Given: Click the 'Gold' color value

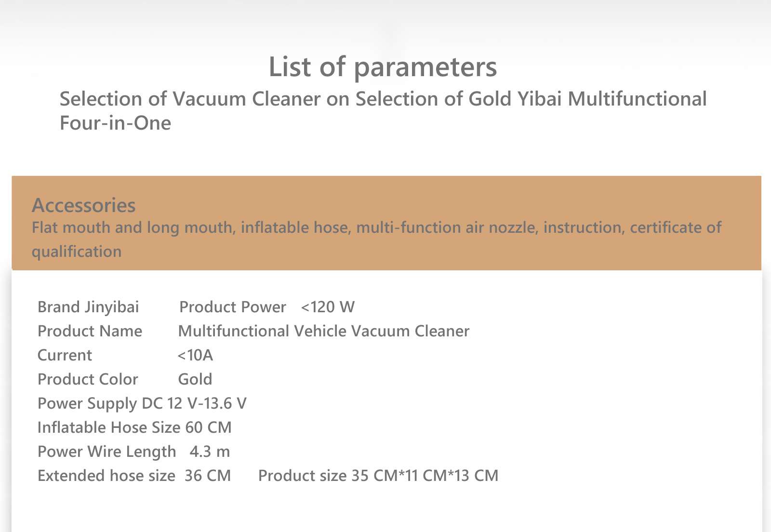Looking at the screenshot, I should click(195, 379).
